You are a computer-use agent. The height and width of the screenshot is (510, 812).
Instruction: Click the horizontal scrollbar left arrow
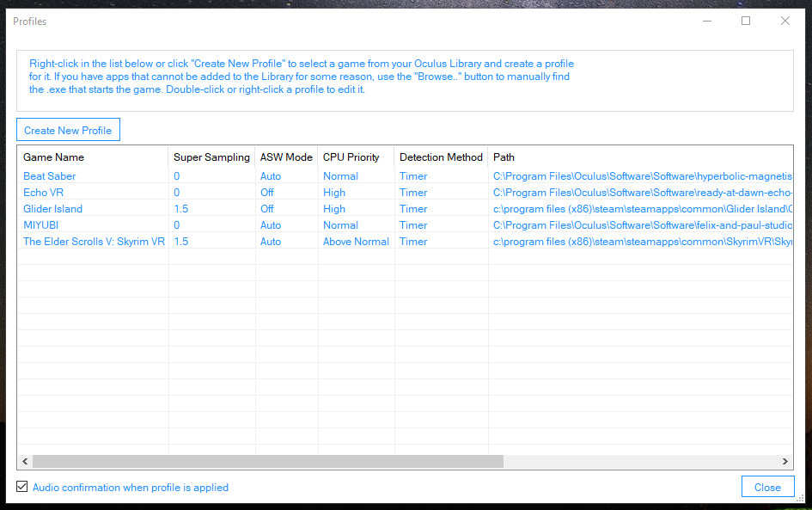coord(25,461)
